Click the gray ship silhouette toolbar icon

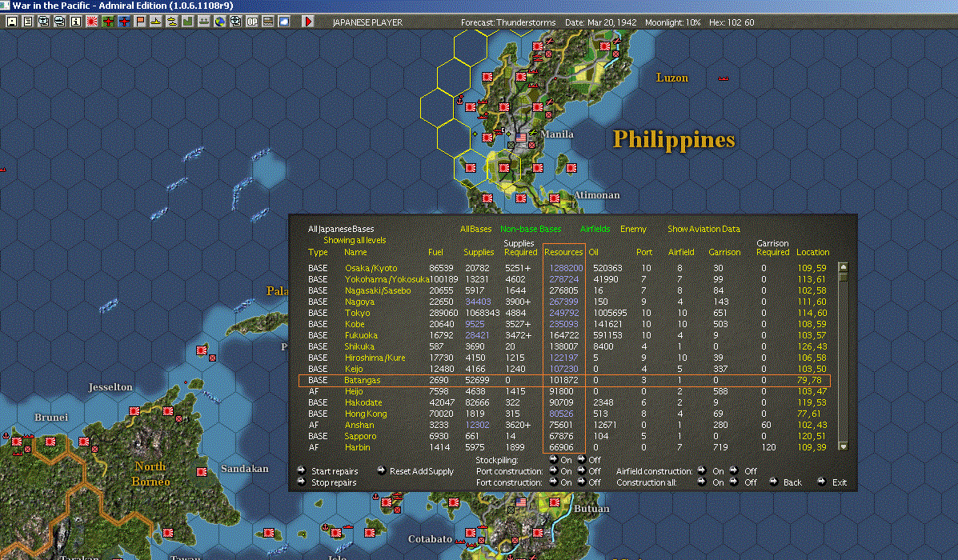tap(203, 22)
